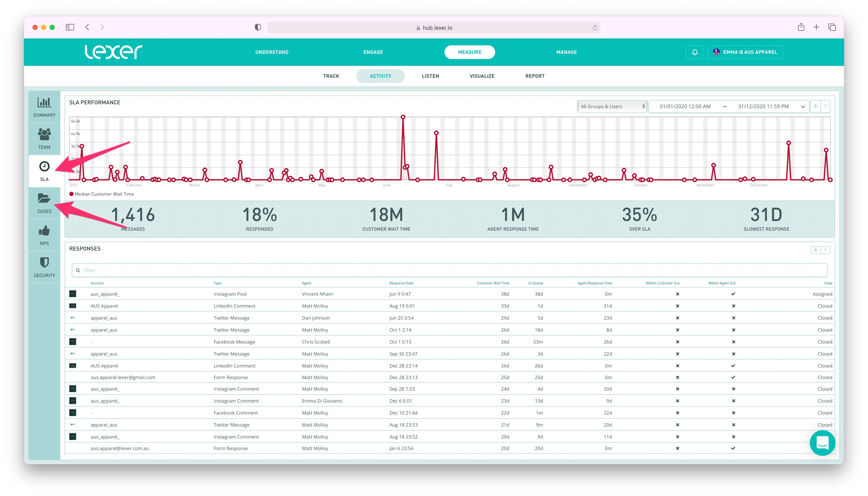Click the Median Customer Wait Time legend dot
This screenshot has width=868, height=496.
(72, 194)
